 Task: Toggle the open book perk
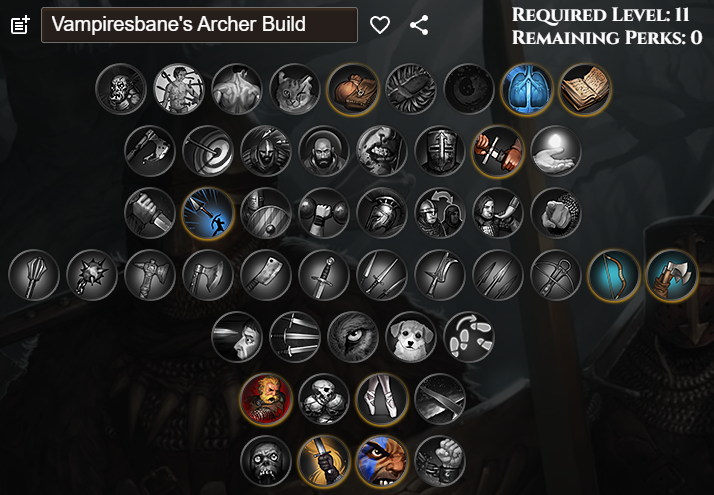click(585, 89)
